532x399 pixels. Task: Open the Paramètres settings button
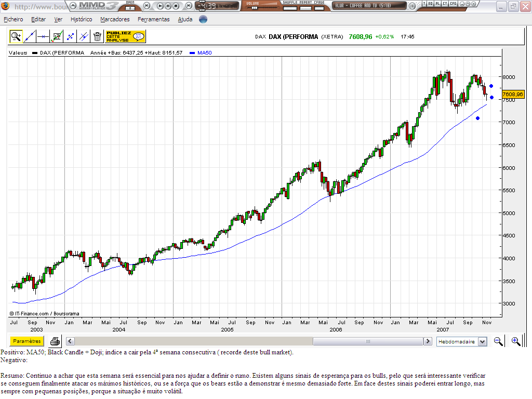pos(27,341)
